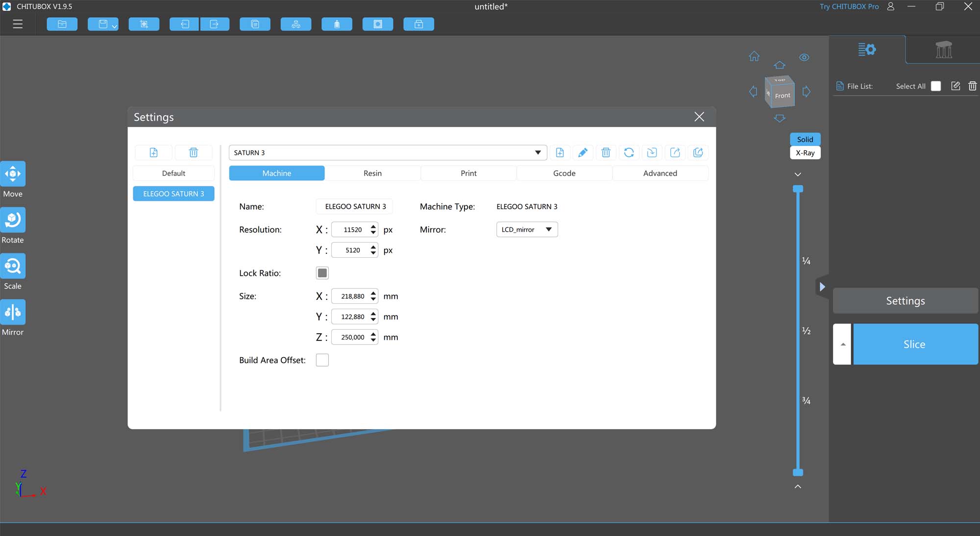Click the Settings button in right panel
Screen dimensions: 980x536
click(x=906, y=301)
